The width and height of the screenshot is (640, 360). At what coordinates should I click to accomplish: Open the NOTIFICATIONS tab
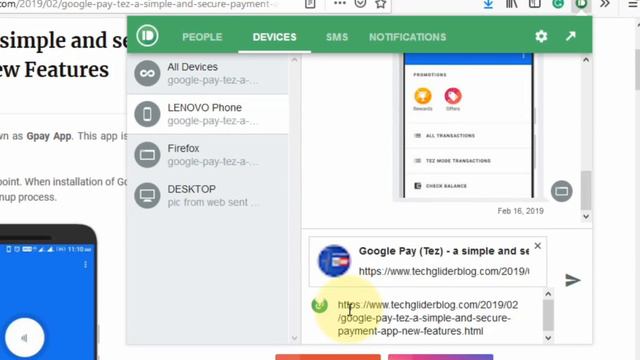pos(407,37)
